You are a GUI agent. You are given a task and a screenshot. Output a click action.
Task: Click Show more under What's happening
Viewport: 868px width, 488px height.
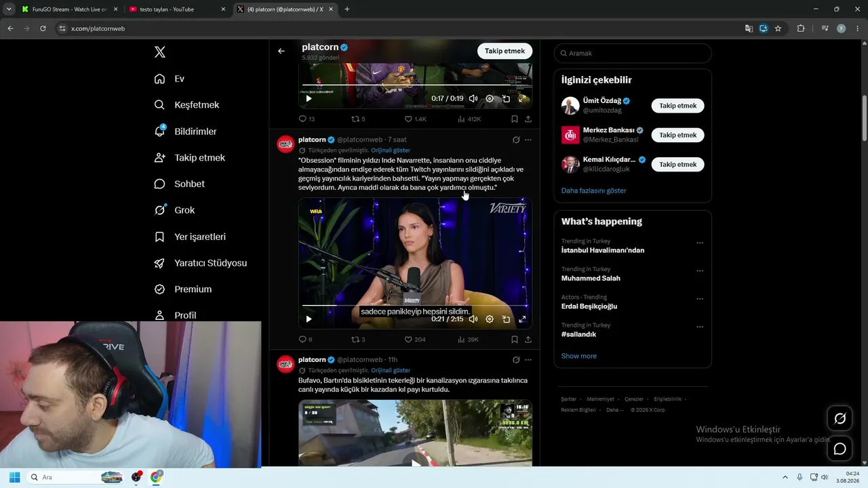point(579,356)
